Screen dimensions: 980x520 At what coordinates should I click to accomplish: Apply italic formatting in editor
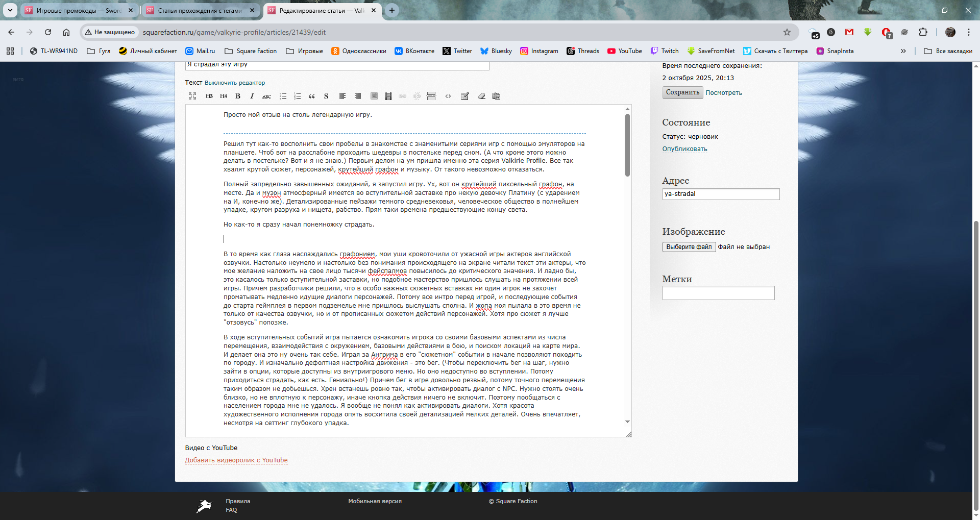252,96
